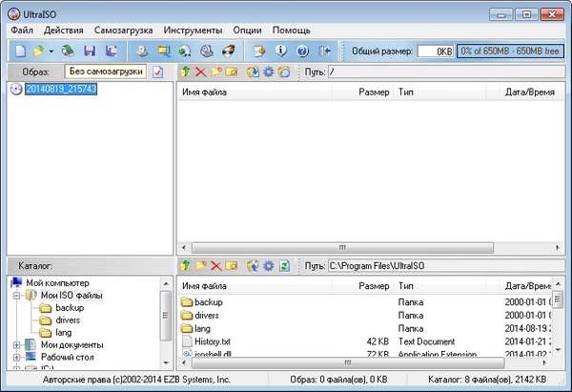The image size is (572, 392).
Task: Click red delete X in catalog toolbar
Action: point(215,264)
